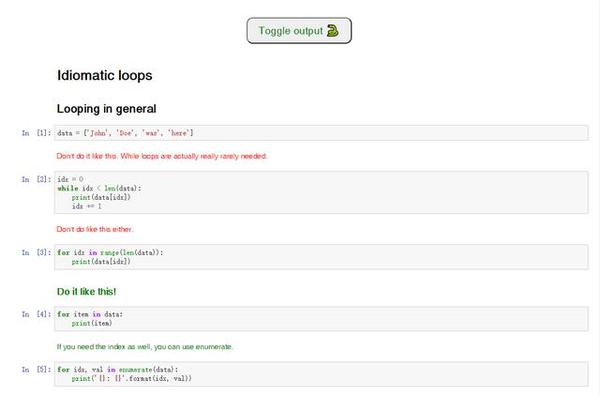
Task: Focus the 'for item in data' cell
Action: point(321,318)
